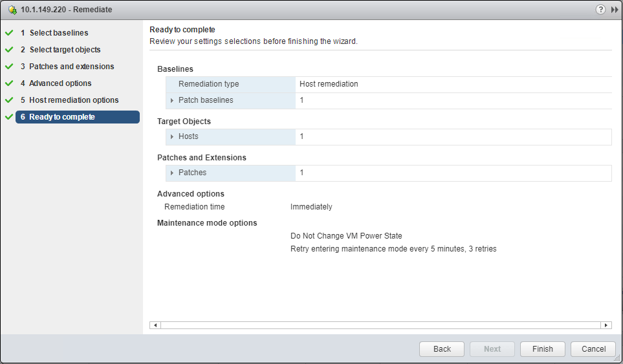Go to step 1 Select baselines
Viewport: 623px width, 364px height.
59,33
